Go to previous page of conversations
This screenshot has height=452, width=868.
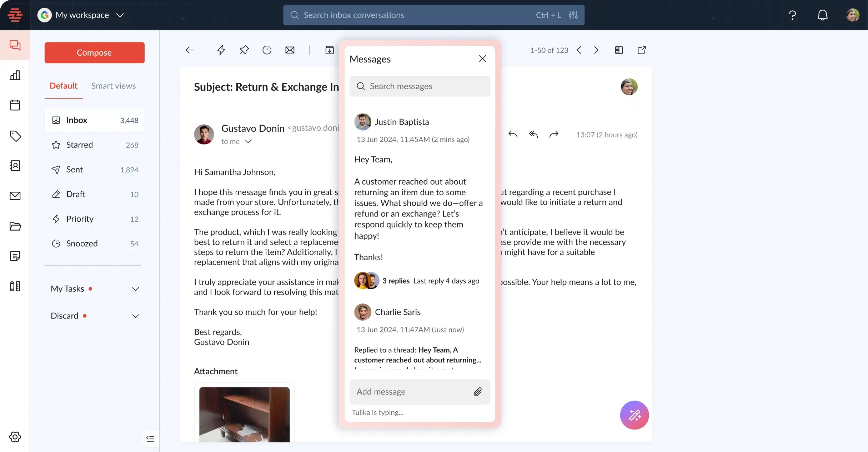[x=579, y=50]
